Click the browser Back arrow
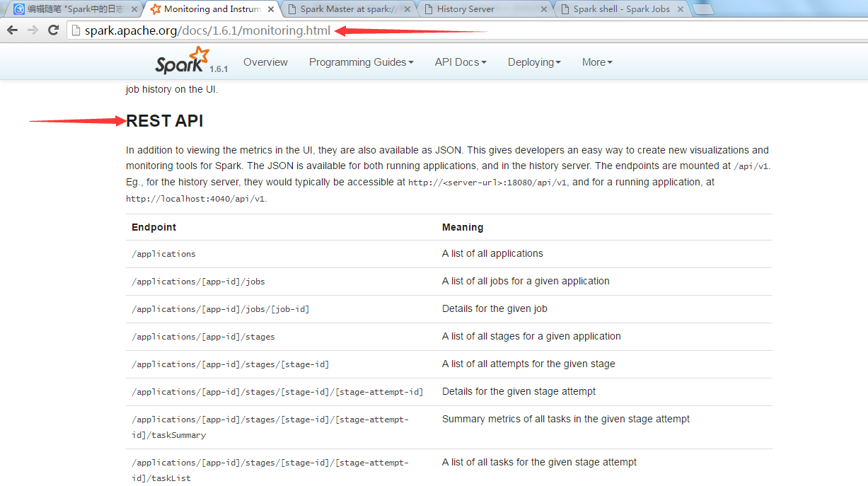The height and width of the screenshot is (486, 868). tap(12, 30)
